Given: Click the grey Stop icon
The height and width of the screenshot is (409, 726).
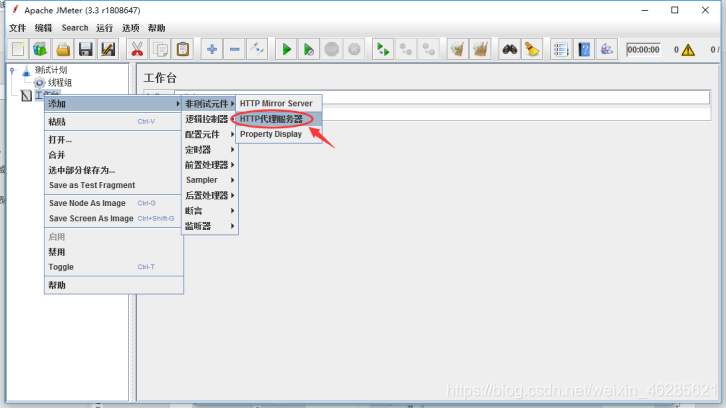Looking at the screenshot, I should [332, 49].
